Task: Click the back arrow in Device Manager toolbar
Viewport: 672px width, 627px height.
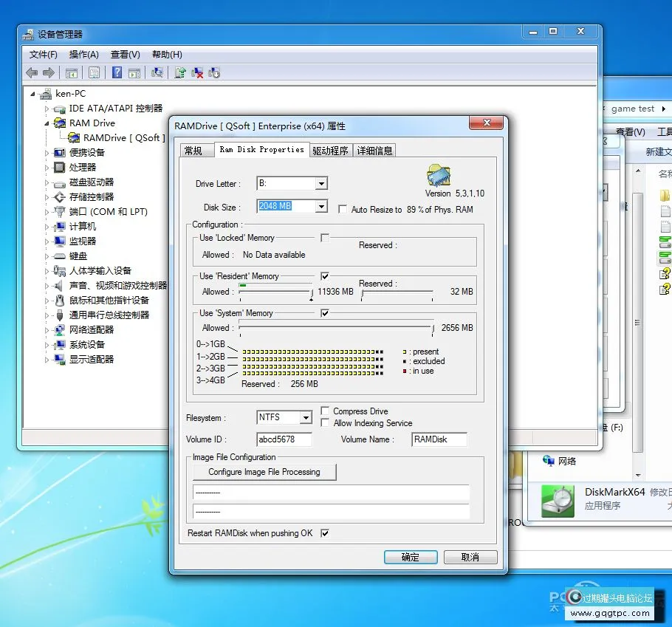Action: (32, 72)
